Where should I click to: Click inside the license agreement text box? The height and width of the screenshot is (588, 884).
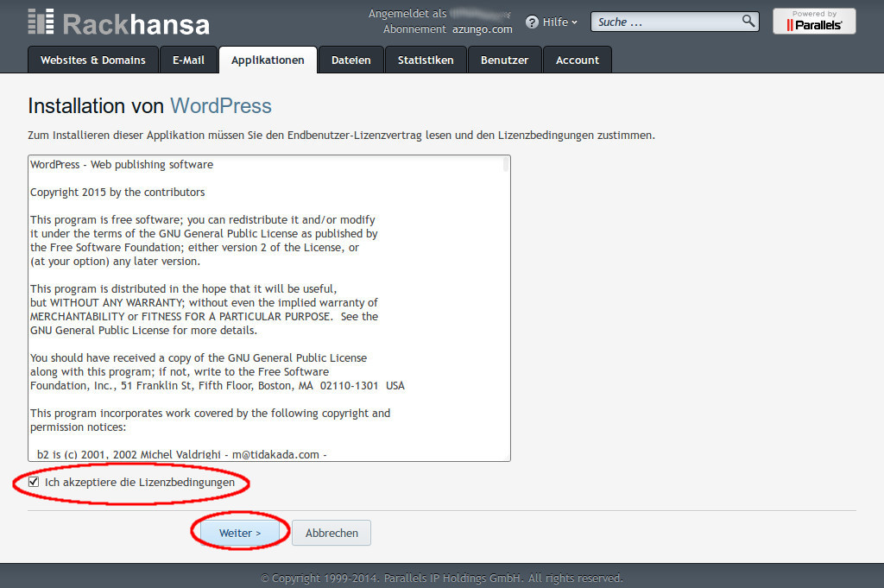(269, 308)
